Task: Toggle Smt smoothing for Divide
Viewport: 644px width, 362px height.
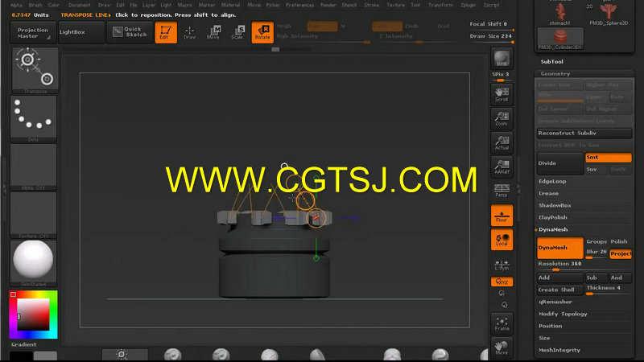Action: tap(609, 158)
